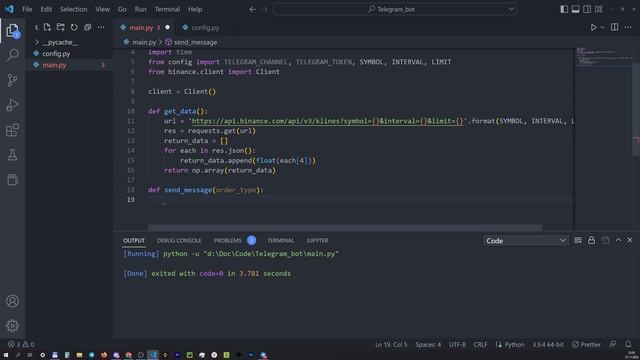Viewport: 640px width, 360px height.
Task: Switch to the DEBUG CONSOLE panel tab
Action: point(179,240)
